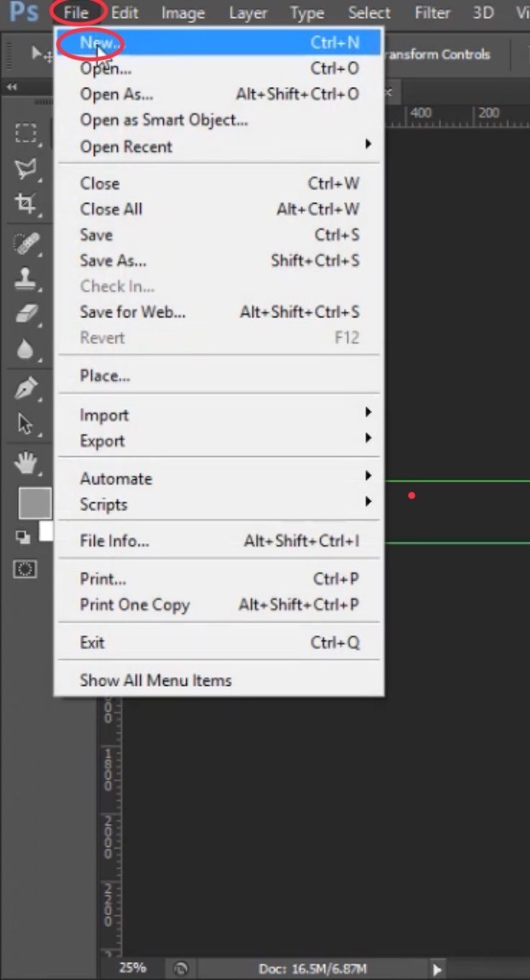The height and width of the screenshot is (980, 530).
Task: Select the Clone Stamp tool
Action: click(x=26, y=279)
